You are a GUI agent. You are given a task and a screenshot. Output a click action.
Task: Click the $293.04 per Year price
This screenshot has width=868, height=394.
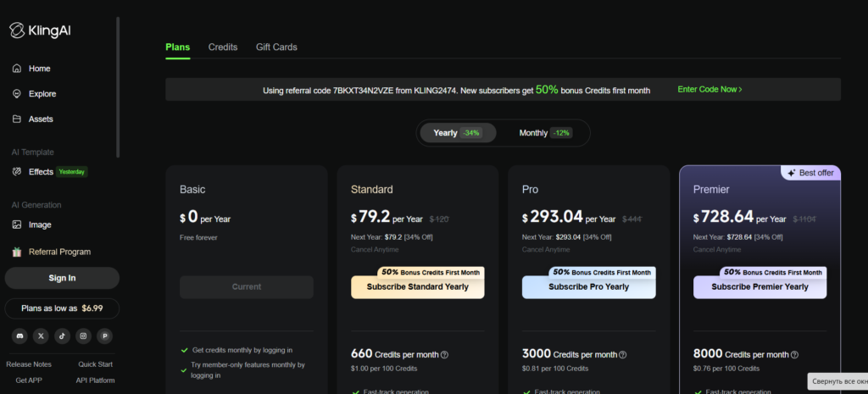(x=569, y=218)
